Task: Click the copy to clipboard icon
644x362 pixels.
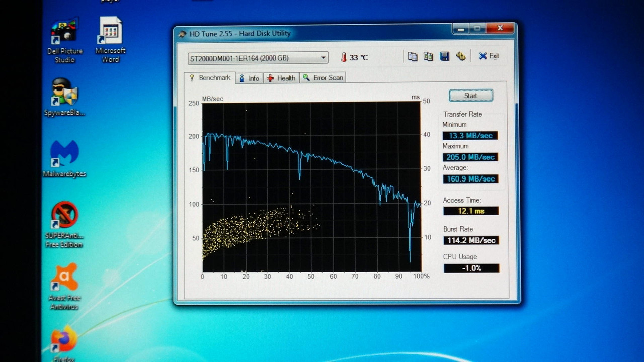Action: point(413,56)
